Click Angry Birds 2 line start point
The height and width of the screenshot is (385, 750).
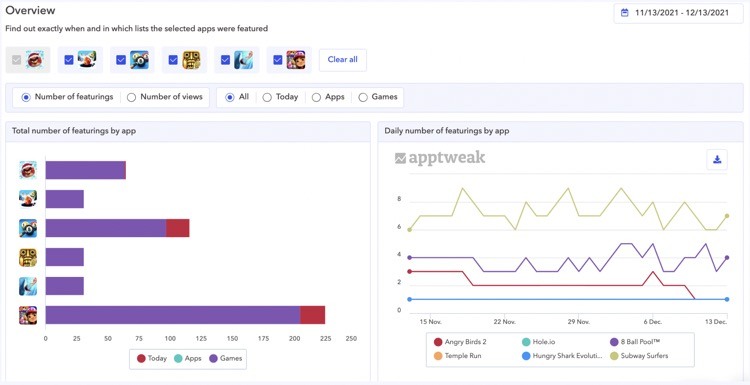click(x=409, y=271)
